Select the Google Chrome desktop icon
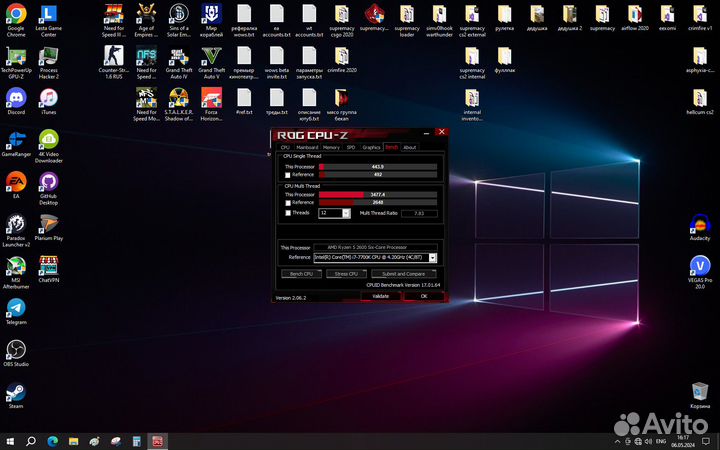This screenshot has height=450, width=720. coord(16,20)
